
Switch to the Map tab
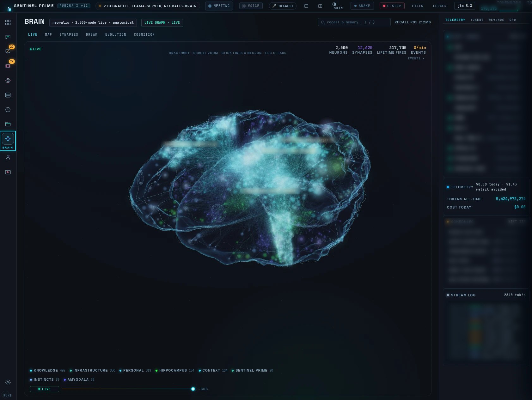[48, 34]
